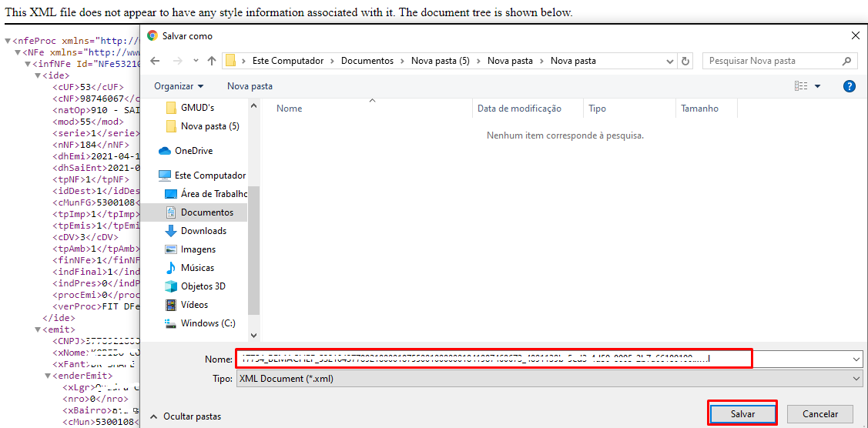Collapse the infNFe XML node
Screen dimensions: 868x428
(28, 64)
